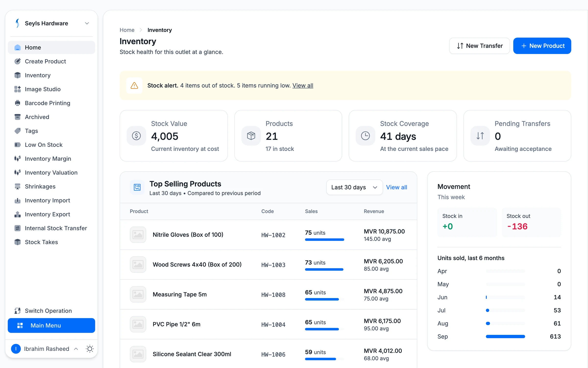
Task: Click the Inventory Export upload icon
Action: pos(17,214)
